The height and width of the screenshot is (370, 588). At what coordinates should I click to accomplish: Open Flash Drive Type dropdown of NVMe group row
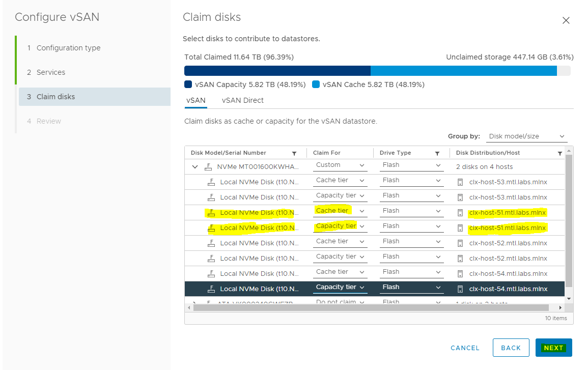tap(411, 165)
